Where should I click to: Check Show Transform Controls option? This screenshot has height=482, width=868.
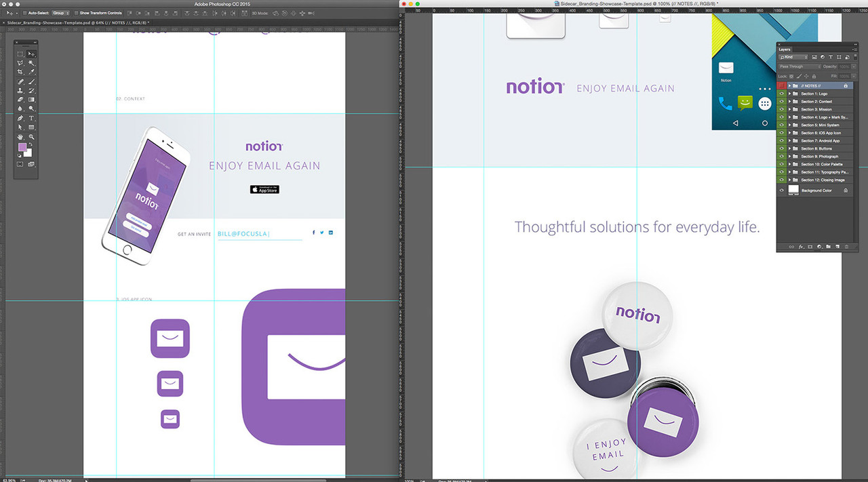76,13
